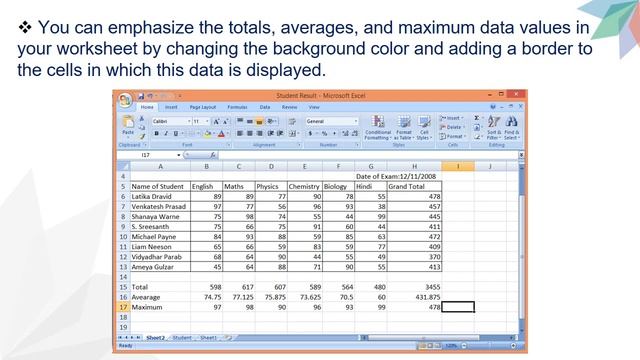The height and width of the screenshot is (360, 640).
Task: Click the Percent Style icon
Action: coord(324,133)
